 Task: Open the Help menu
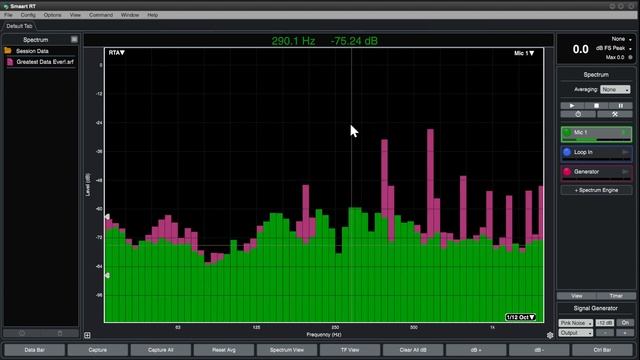coord(152,15)
